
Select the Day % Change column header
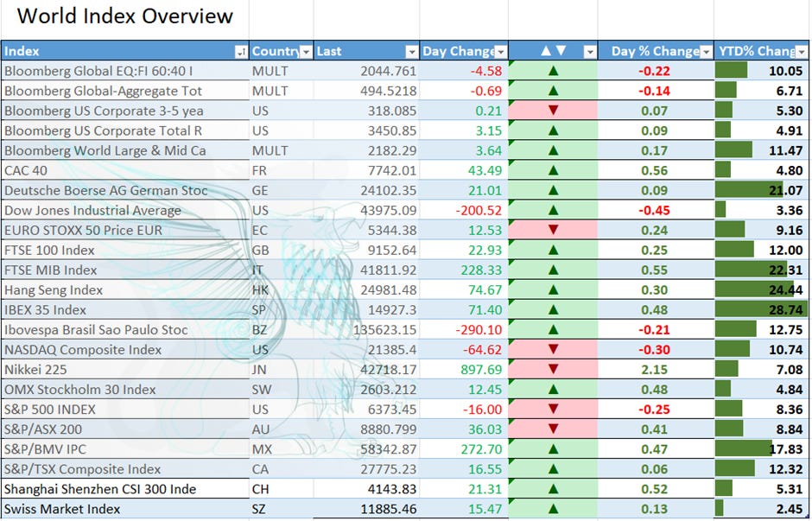tap(656, 51)
